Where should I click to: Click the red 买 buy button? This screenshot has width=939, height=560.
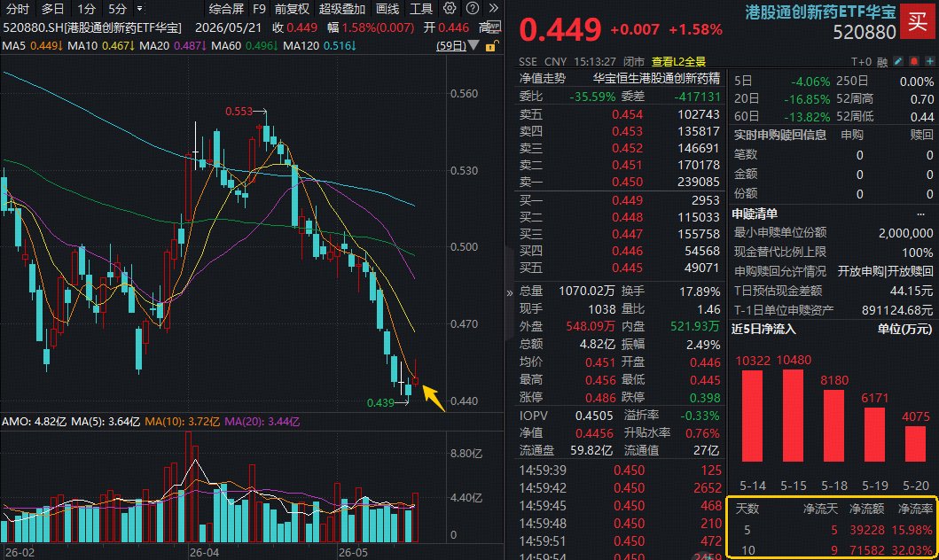click(x=917, y=21)
